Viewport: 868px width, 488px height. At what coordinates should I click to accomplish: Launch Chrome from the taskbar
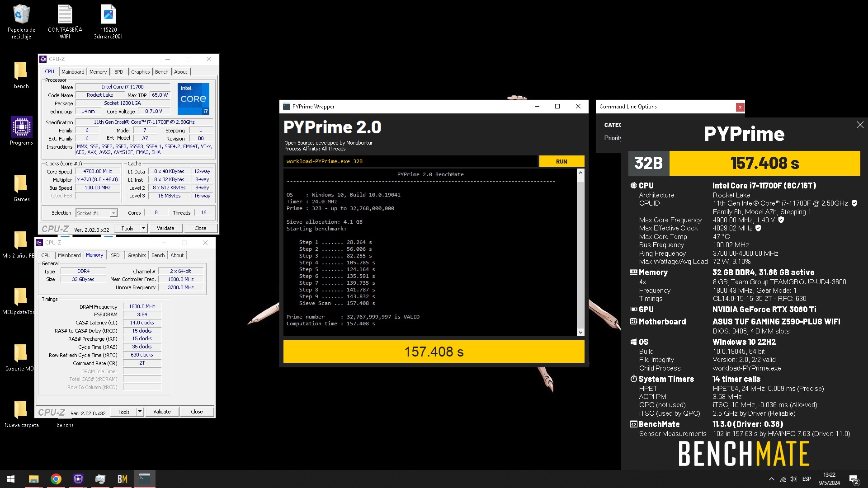[x=56, y=479]
